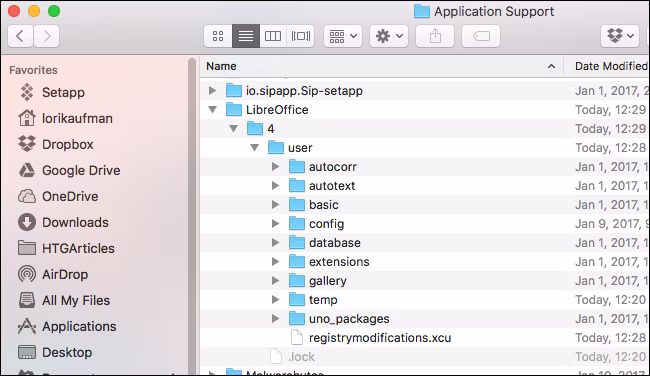Switch to icon view in Finder toolbar

[x=218, y=36]
